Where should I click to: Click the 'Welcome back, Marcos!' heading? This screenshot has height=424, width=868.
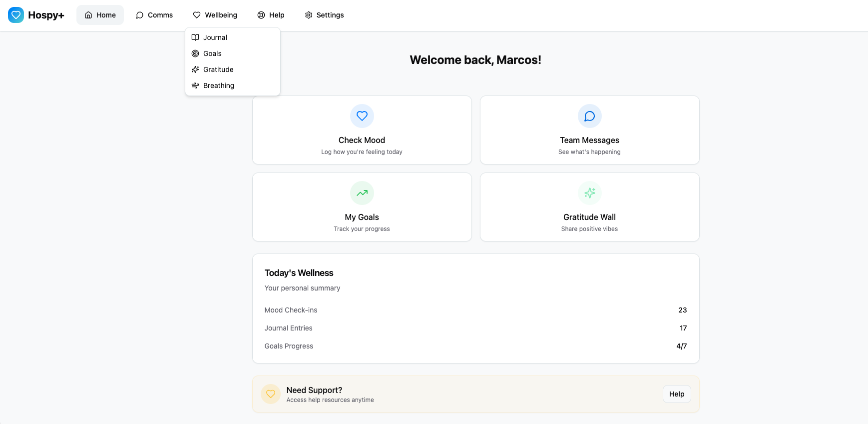pyautogui.click(x=475, y=60)
